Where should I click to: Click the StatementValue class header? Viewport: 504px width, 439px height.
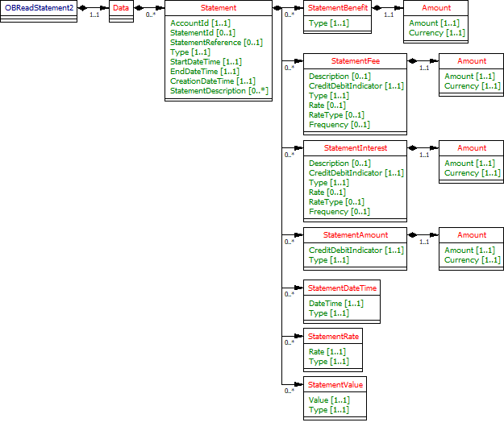tap(335, 385)
